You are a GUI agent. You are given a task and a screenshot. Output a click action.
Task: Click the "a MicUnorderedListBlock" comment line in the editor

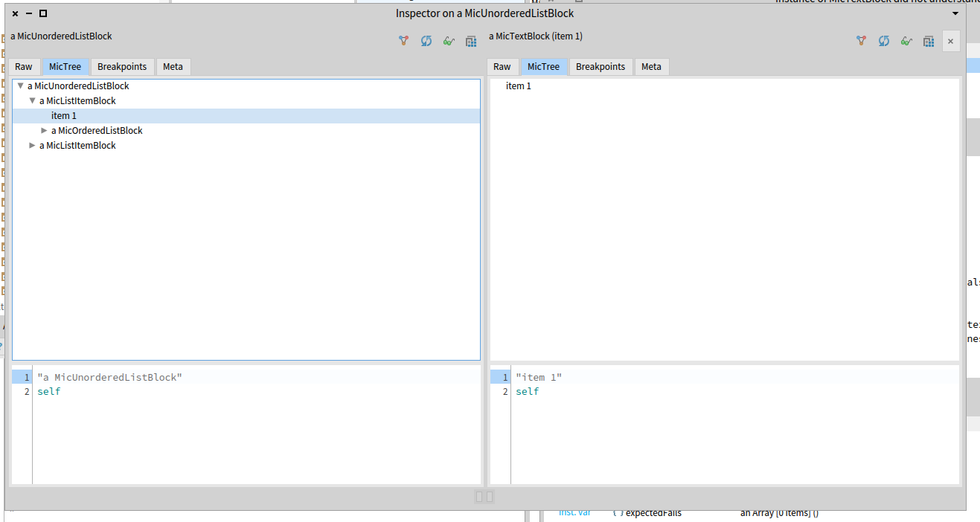109,378
